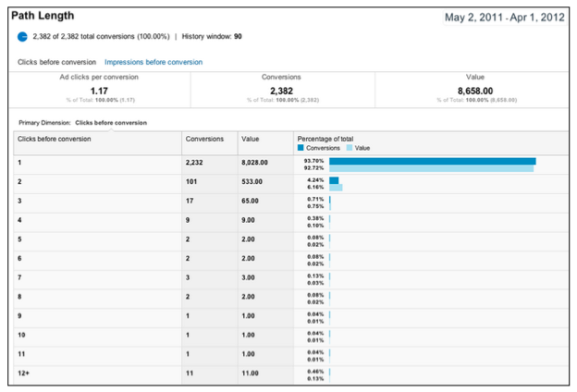
Task: Click the light blue 6.16% value bar
Action: point(336,188)
